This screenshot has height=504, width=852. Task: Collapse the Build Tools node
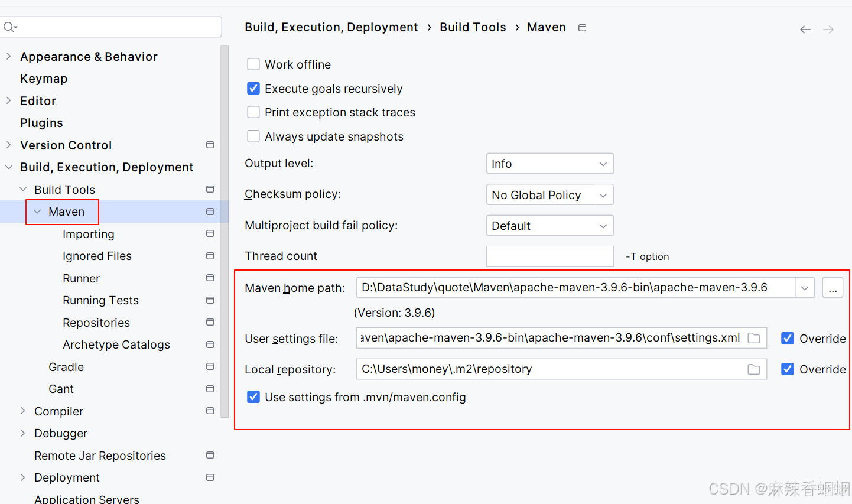[23, 189]
